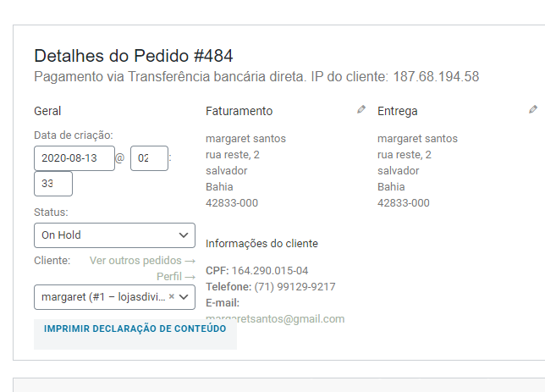Screen dimensions: 545x392
Task: Click the phone number (71) 99129-9217
Action: coord(295,287)
